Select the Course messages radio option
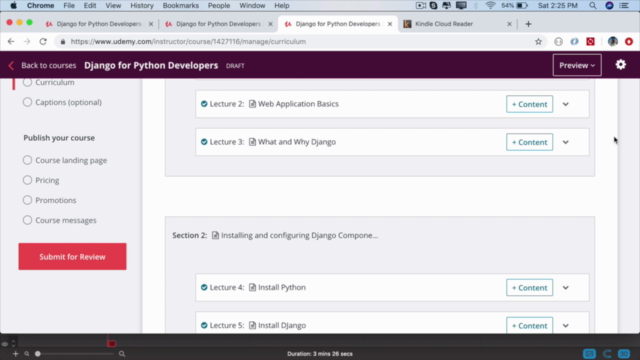 [27, 220]
